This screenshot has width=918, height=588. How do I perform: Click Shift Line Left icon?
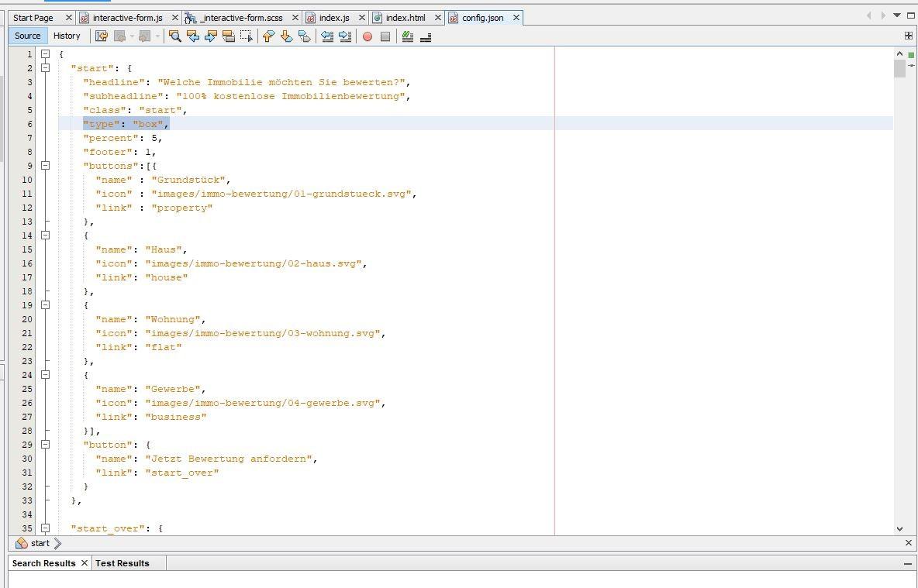(327, 36)
